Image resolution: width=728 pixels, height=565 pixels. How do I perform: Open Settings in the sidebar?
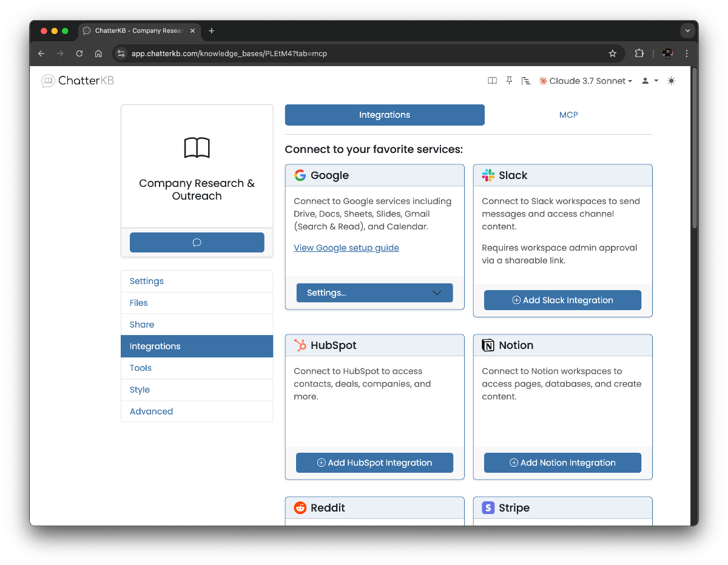(x=197, y=281)
